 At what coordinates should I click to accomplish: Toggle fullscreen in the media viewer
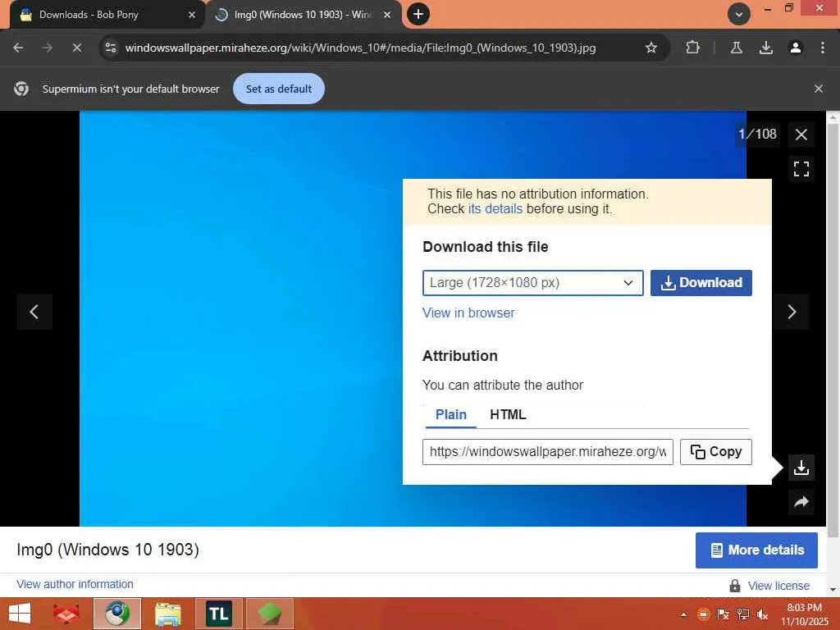pos(801,169)
